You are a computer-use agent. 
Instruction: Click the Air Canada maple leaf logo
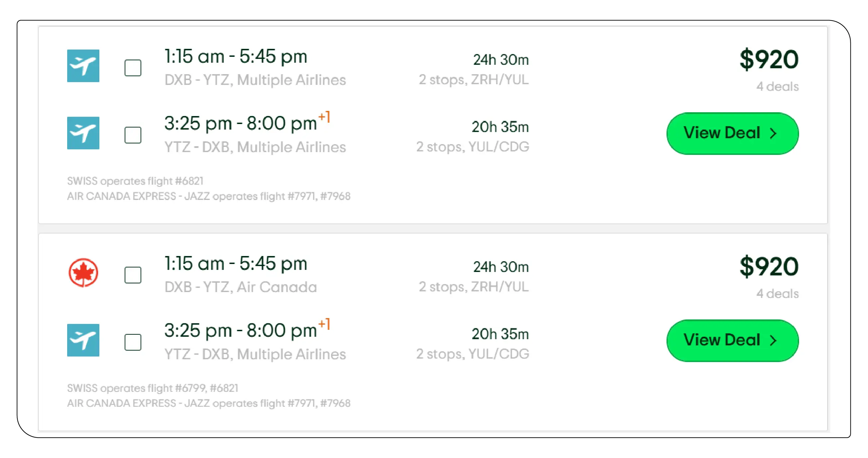83,273
